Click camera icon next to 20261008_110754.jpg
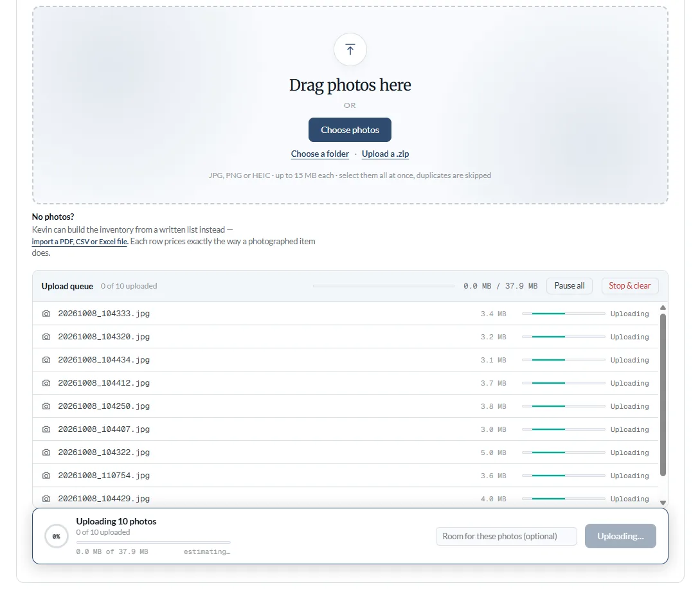Viewport: 700px width, 599px height. [46, 476]
